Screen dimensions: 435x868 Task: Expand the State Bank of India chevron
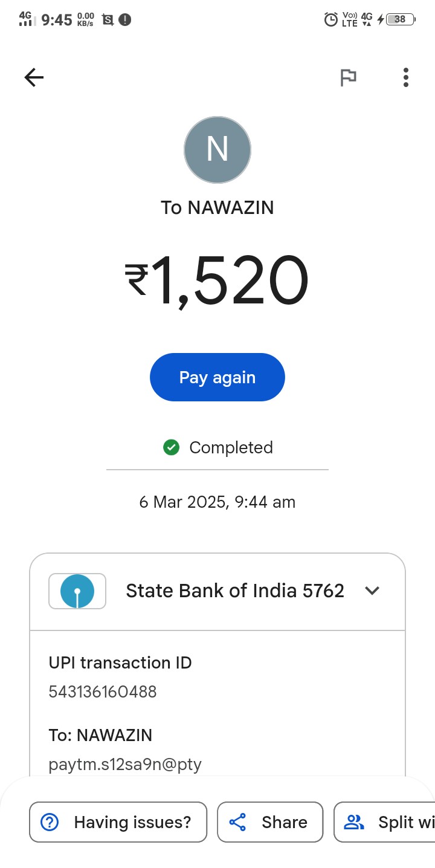point(372,591)
